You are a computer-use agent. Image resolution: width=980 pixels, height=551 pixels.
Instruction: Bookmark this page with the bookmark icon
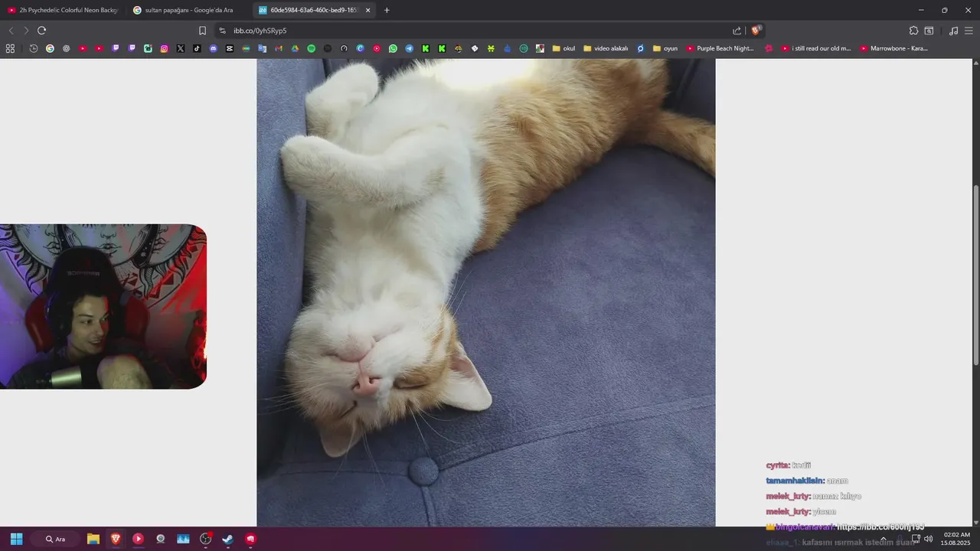(202, 31)
